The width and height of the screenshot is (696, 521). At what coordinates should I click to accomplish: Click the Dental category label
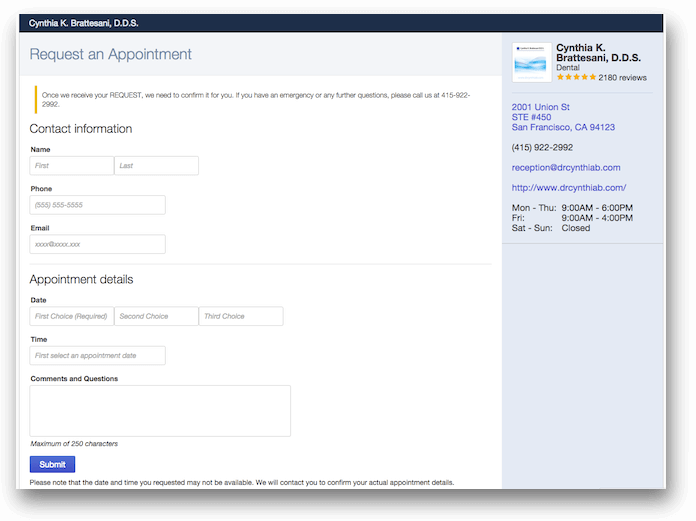(x=568, y=67)
